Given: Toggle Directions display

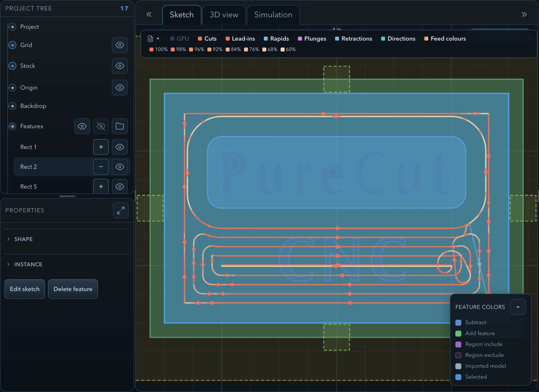Looking at the screenshot, I should coord(398,39).
